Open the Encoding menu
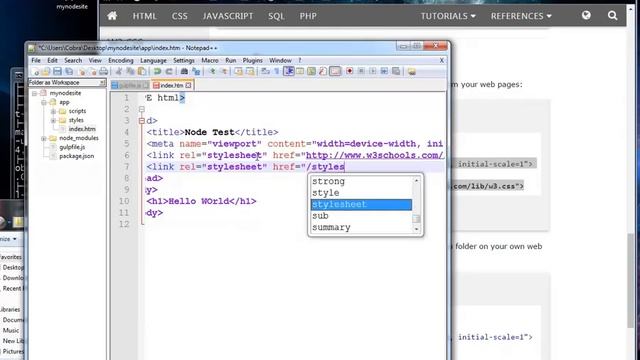Viewport: 640px width, 360px height. [x=121, y=60]
